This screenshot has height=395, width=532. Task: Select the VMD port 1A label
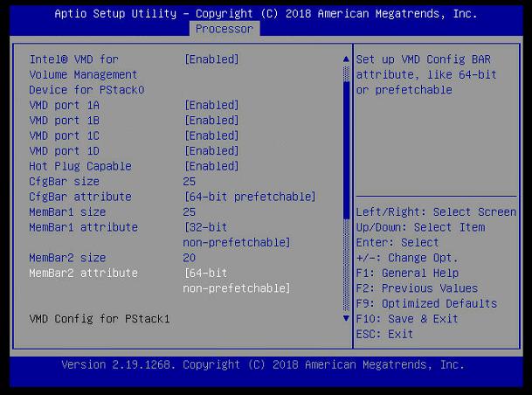tap(65, 105)
